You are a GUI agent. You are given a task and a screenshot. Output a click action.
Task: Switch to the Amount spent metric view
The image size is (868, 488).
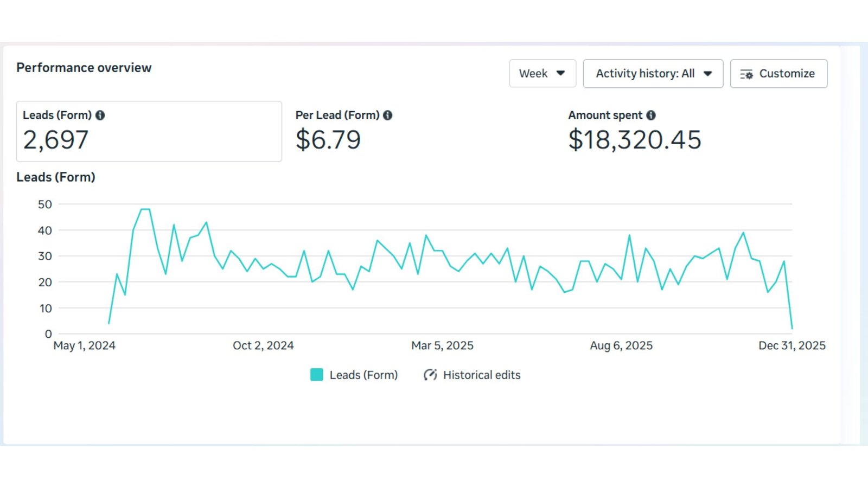[635, 130]
